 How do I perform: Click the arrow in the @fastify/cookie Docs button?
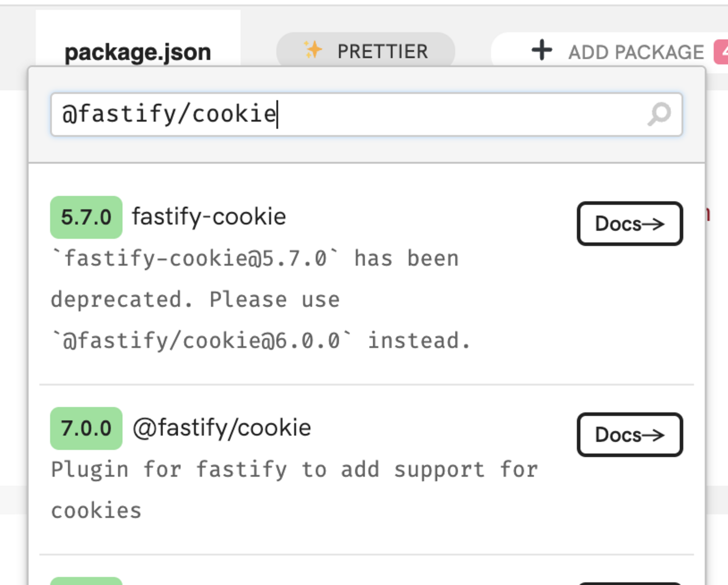pyautogui.click(x=653, y=435)
